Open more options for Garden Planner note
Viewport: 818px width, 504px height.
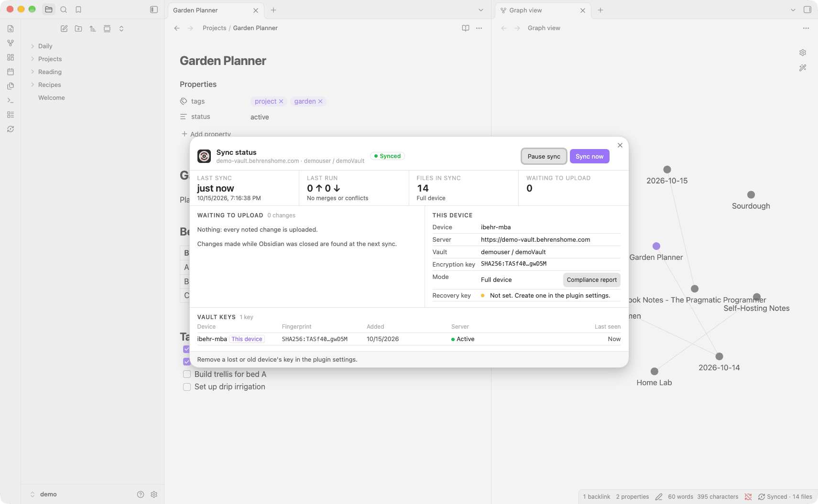pyautogui.click(x=479, y=28)
